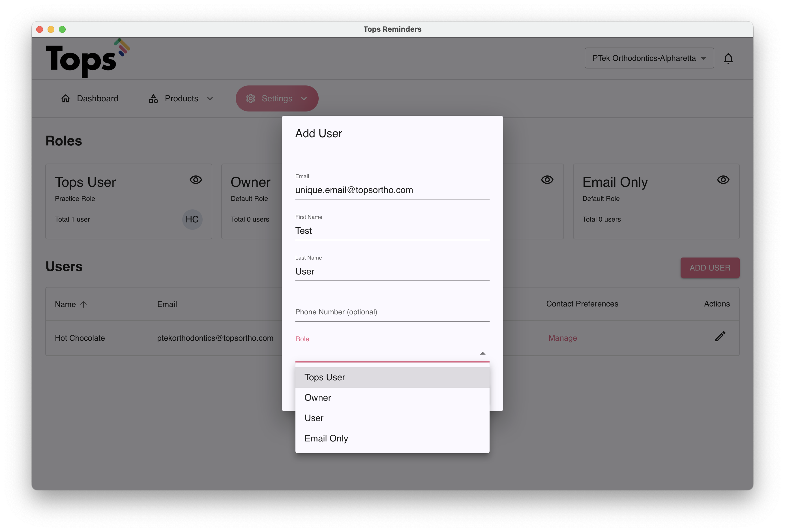Click the HC avatar in Tops User card
785x532 pixels.
coord(192,219)
